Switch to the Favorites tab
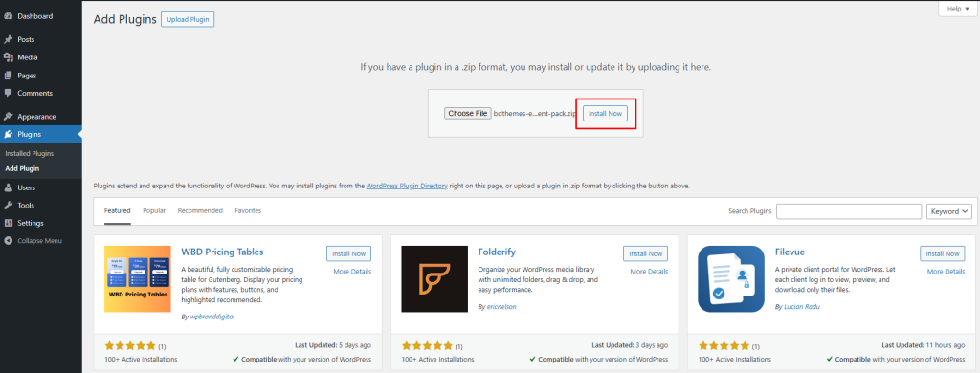 click(x=248, y=211)
